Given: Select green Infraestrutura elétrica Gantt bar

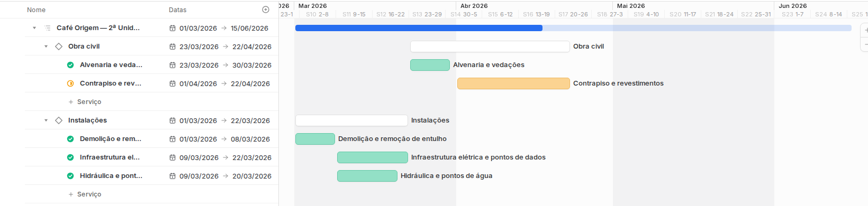Looking at the screenshot, I should (x=373, y=157).
